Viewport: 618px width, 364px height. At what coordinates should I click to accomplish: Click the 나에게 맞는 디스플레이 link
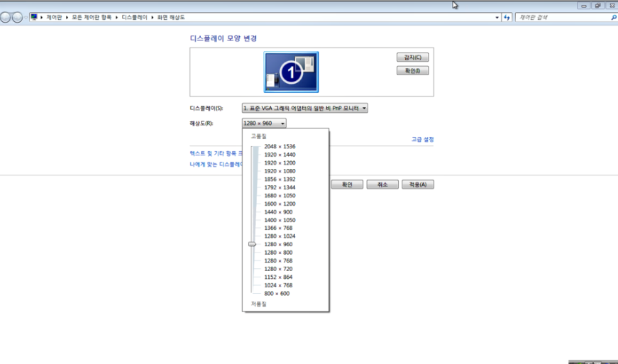click(x=216, y=164)
